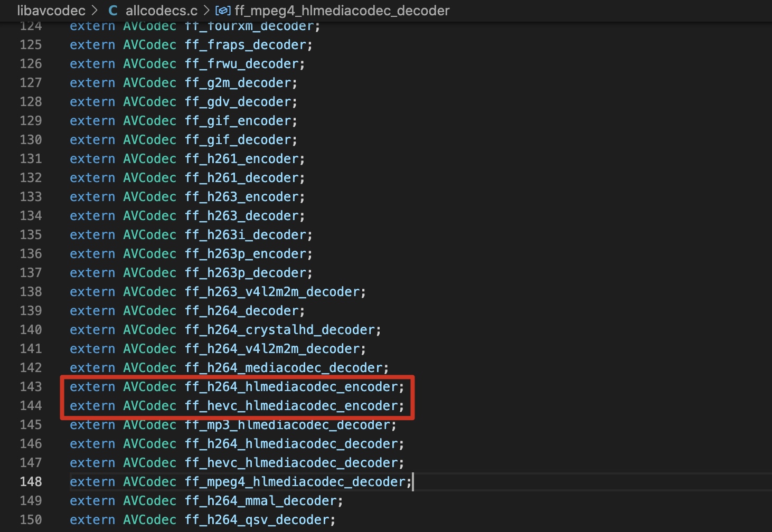This screenshot has height=532, width=772.
Task: Click line number 148 in gutter
Action: point(31,482)
